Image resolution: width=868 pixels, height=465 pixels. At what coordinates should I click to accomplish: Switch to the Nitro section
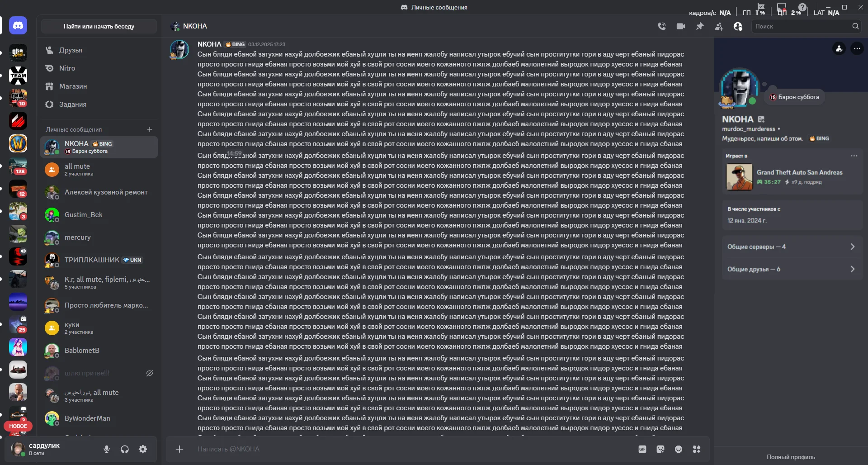(67, 68)
